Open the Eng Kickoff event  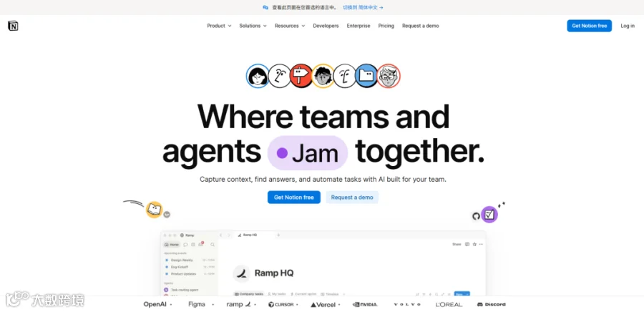(190, 267)
